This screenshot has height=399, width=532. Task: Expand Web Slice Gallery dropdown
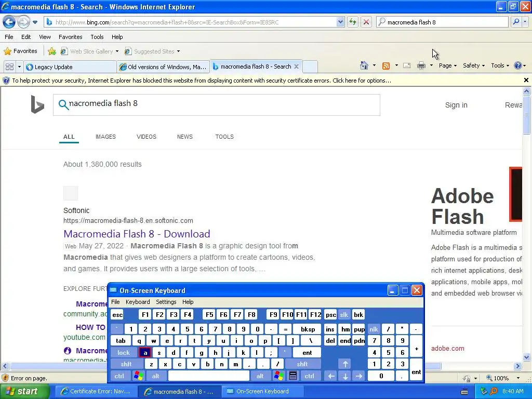(117, 51)
